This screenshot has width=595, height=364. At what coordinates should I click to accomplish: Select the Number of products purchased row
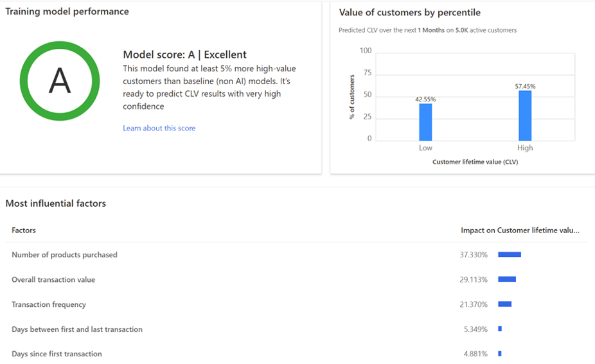click(64, 255)
